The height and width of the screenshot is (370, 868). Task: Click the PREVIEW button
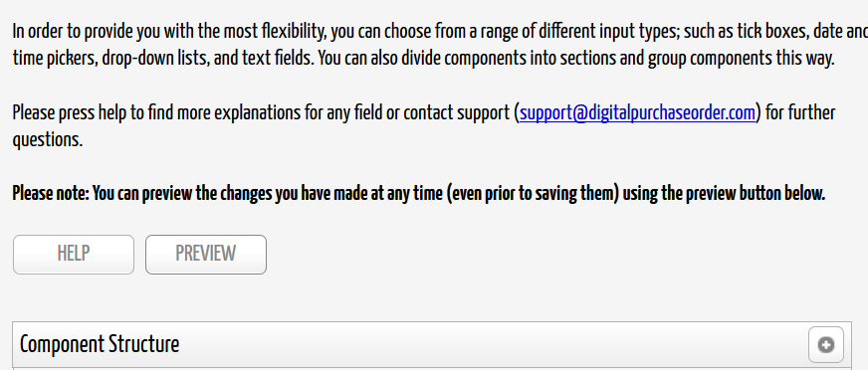click(x=206, y=255)
